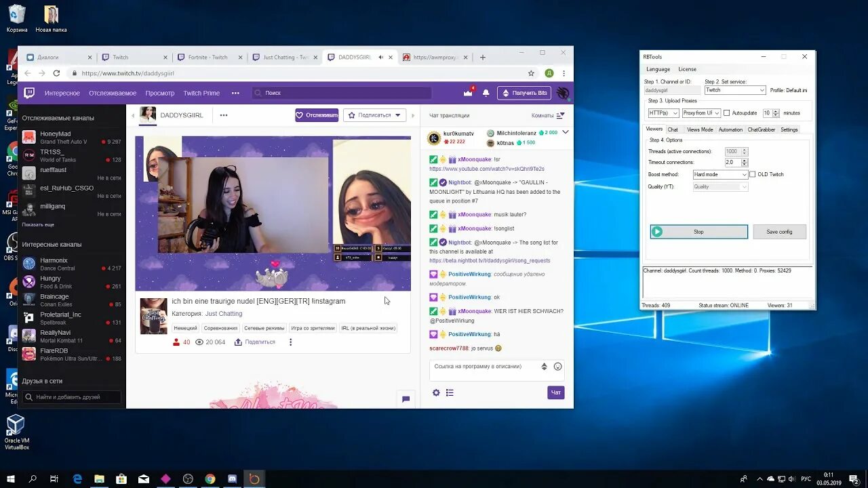Open the chat settings gear icon
The height and width of the screenshot is (488, 868).
tap(436, 392)
